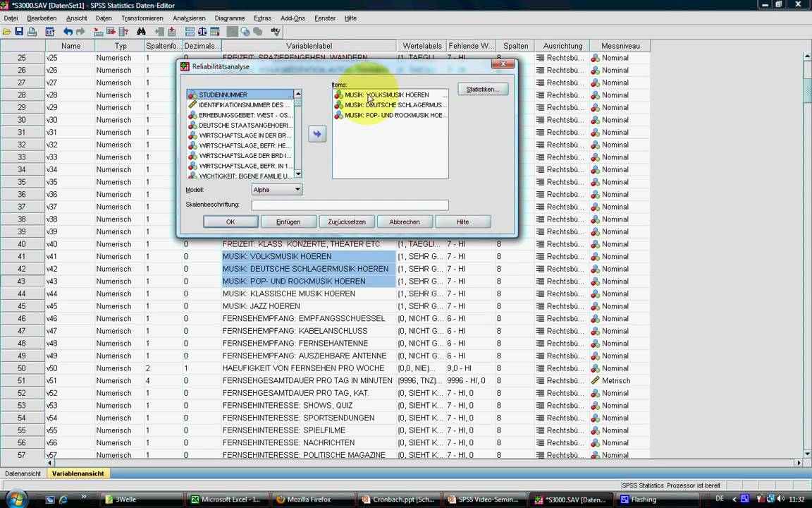The width and height of the screenshot is (812, 508).
Task: Click MUSIK: JAZZ HOEREN label cell
Action: click(x=309, y=306)
